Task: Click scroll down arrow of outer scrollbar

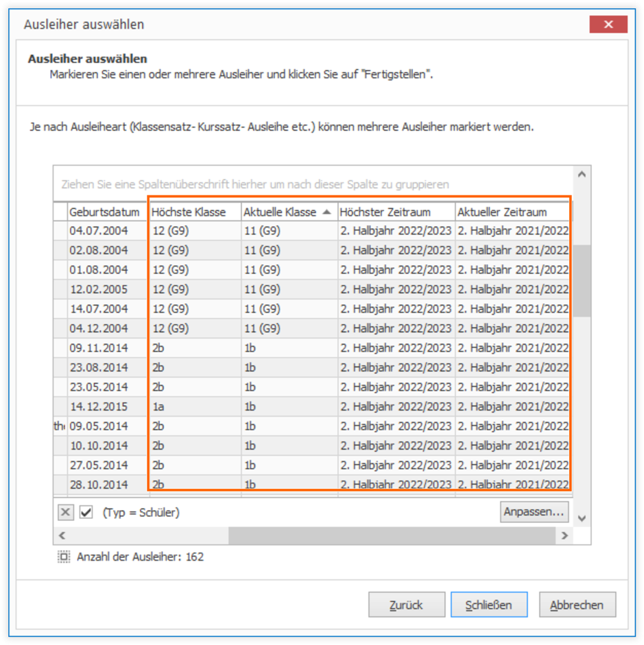Action: pyautogui.click(x=582, y=518)
